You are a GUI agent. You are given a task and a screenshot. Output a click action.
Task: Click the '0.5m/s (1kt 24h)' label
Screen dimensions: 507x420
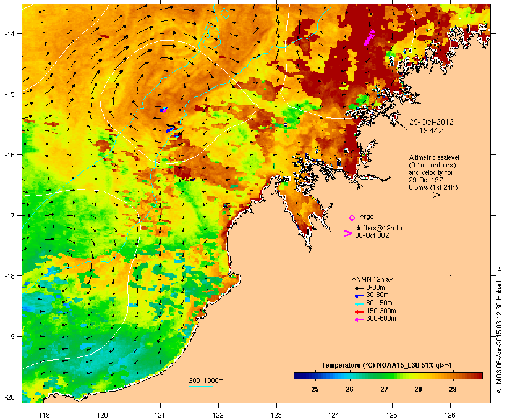coord(433,187)
